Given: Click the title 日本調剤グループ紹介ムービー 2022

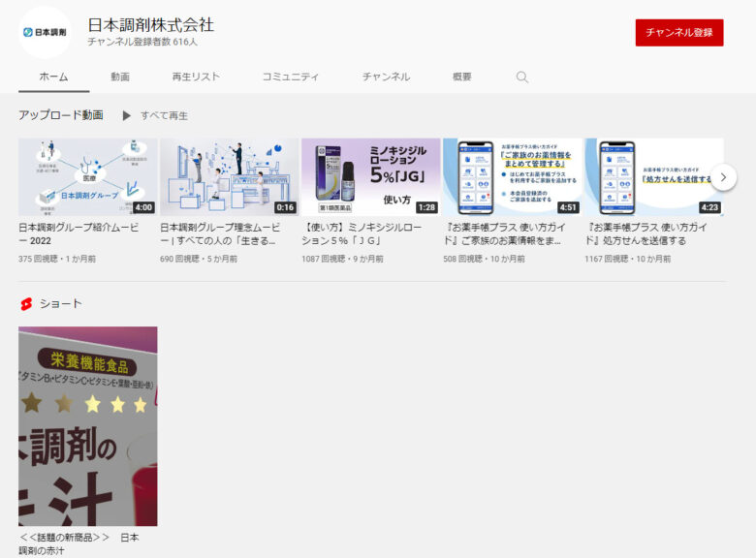Looking at the screenshot, I should coord(79,233).
